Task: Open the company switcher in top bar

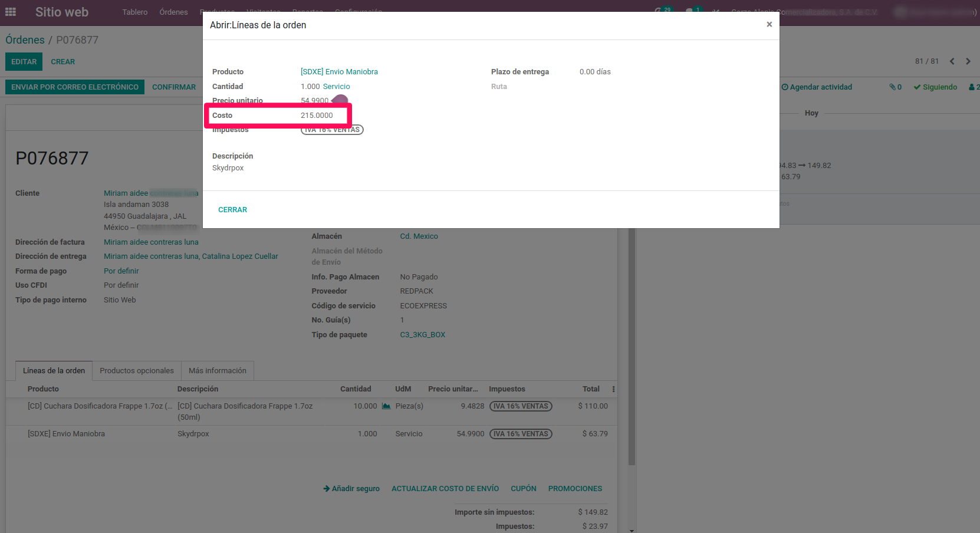Action: (x=804, y=12)
